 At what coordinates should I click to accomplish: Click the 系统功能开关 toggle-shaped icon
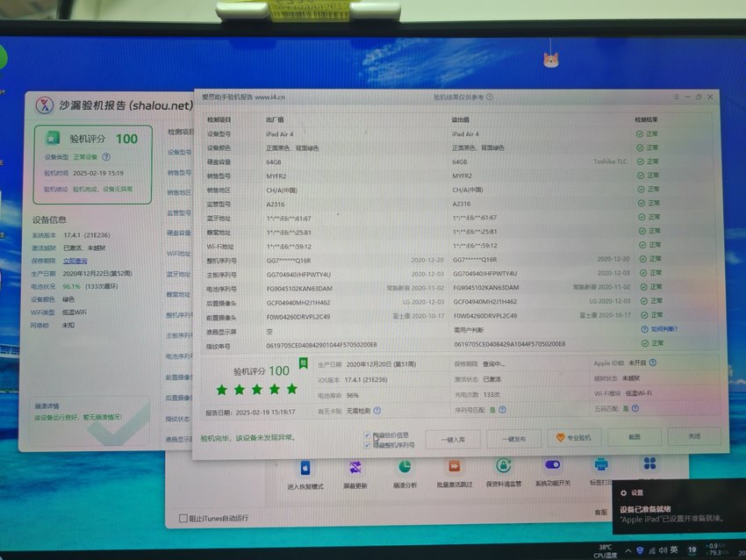[x=552, y=464]
